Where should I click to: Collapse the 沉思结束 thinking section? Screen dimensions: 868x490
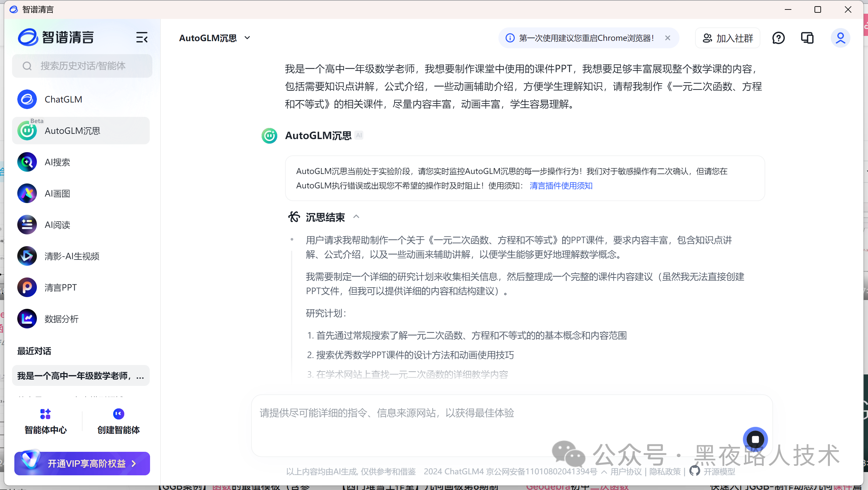click(x=356, y=217)
